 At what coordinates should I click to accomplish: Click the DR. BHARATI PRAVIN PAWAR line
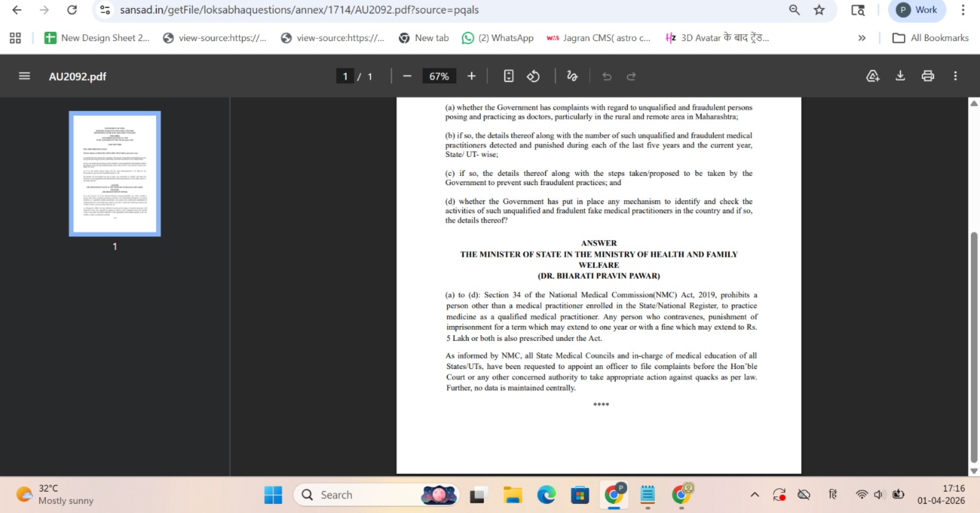[599, 276]
